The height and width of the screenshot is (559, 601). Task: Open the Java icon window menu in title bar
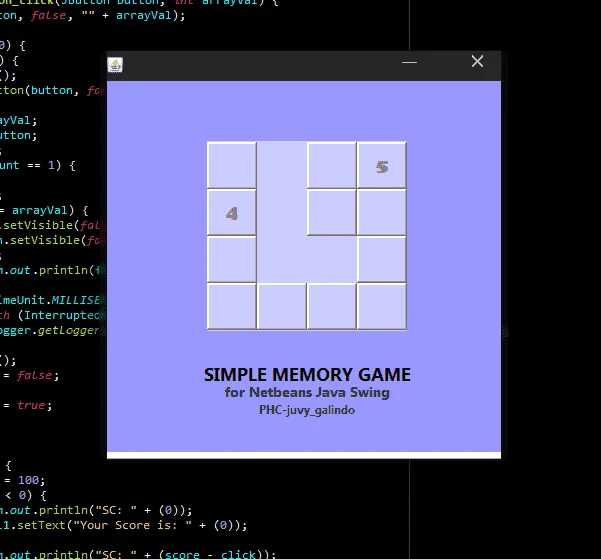pyautogui.click(x=115, y=64)
